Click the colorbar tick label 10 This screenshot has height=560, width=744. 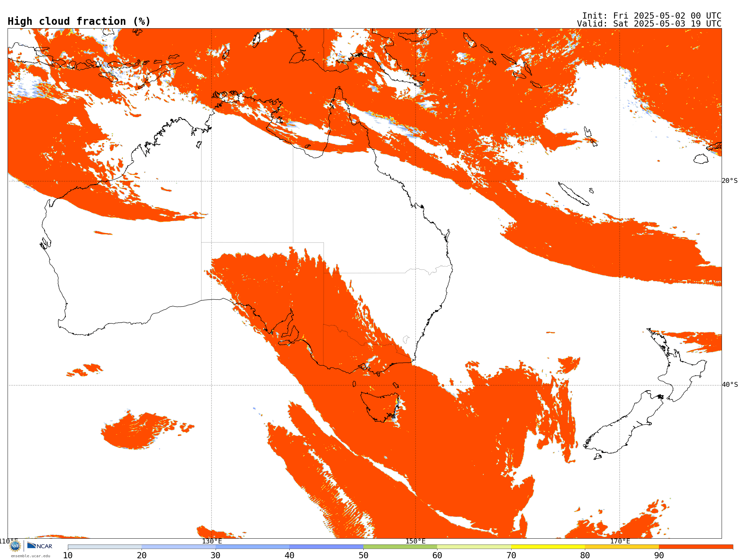click(x=68, y=555)
